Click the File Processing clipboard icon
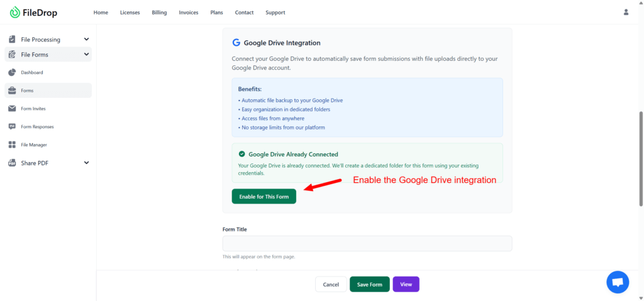 coord(12,40)
